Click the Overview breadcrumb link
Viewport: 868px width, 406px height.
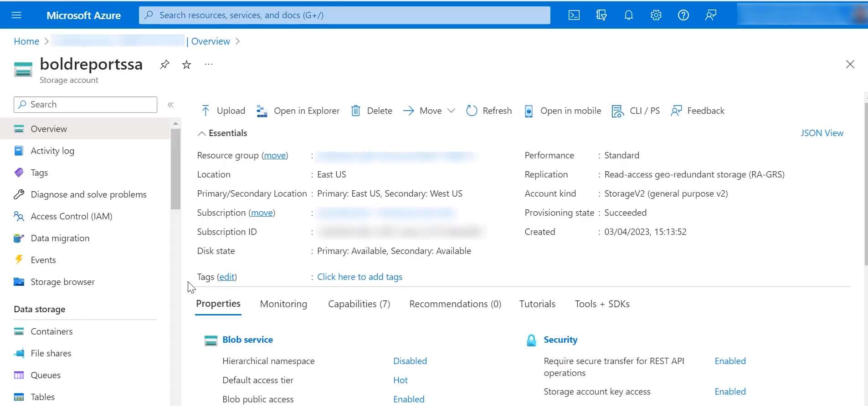click(211, 41)
